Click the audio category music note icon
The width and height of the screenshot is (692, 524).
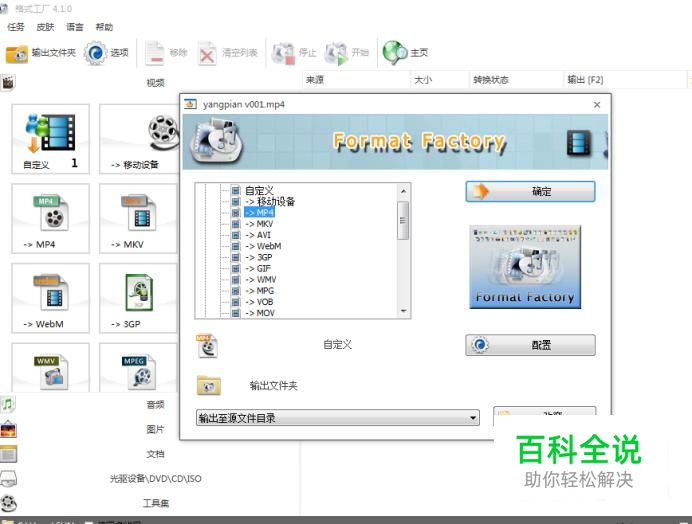8,404
